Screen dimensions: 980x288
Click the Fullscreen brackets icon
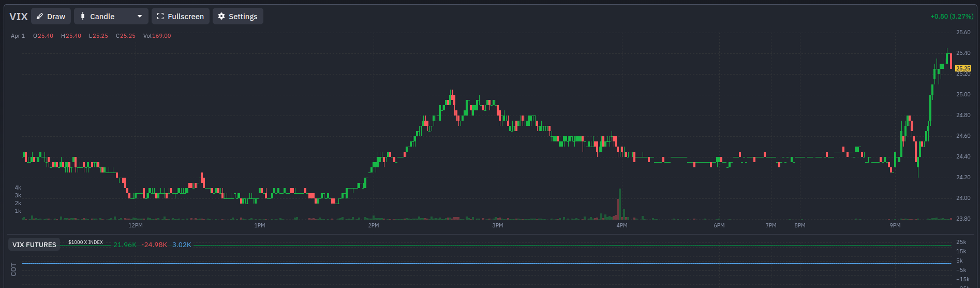[160, 16]
